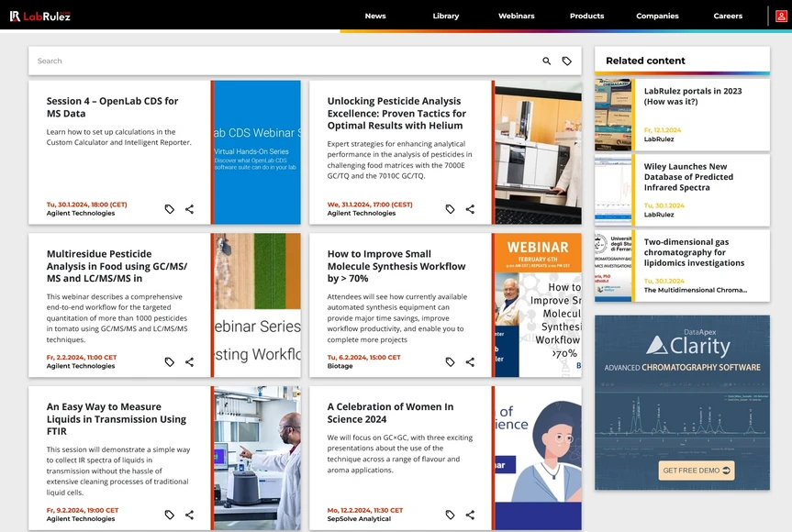The width and height of the screenshot is (792, 532).
Task: Click LabRulez portals 2023 thumbnail image
Action: [x=613, y=115]
